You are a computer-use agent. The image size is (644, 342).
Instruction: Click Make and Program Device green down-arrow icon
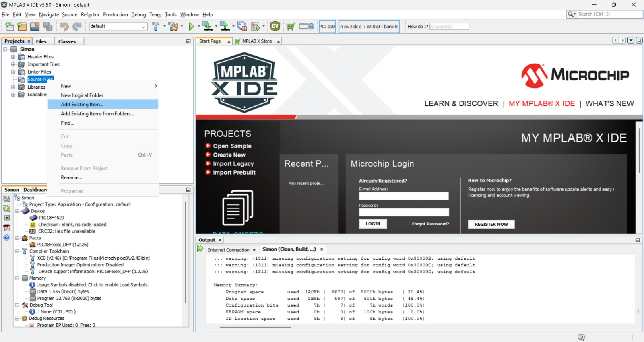tap(207, 27)
